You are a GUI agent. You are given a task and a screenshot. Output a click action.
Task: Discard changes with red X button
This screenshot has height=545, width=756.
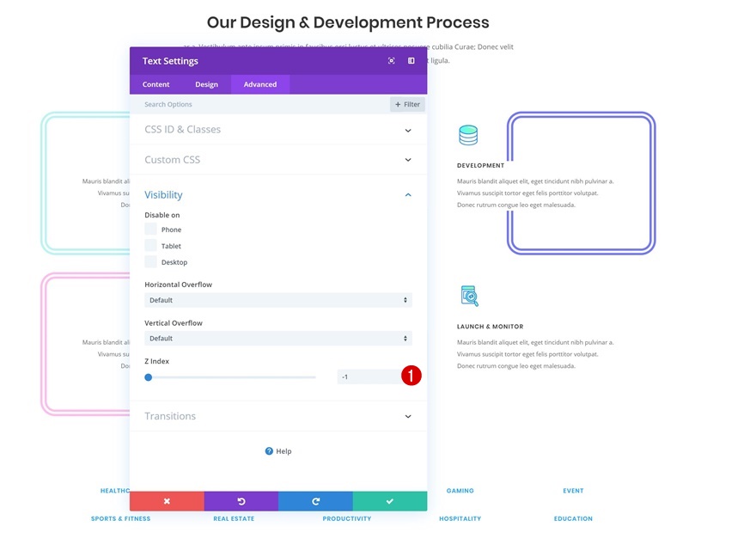(x=167, y=501)
